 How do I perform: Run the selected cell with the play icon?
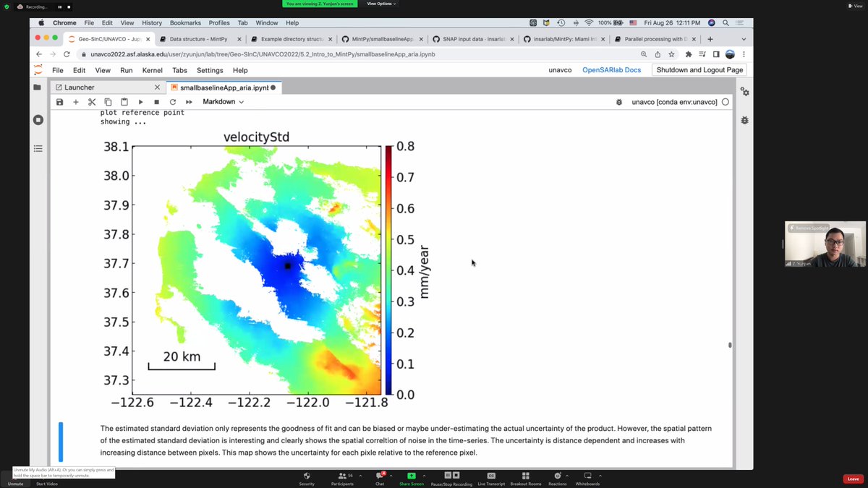pyautogui.click(x=141, y=102)
